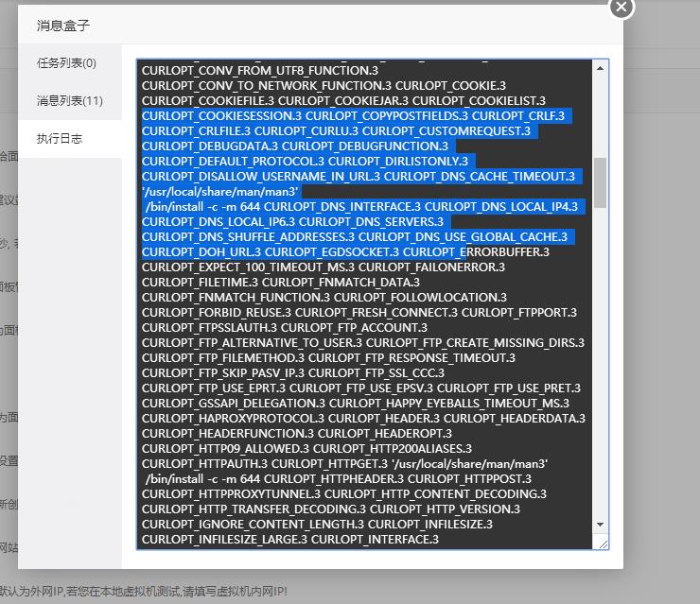Click the log scrollbar up arrow

tap(600, 68)
